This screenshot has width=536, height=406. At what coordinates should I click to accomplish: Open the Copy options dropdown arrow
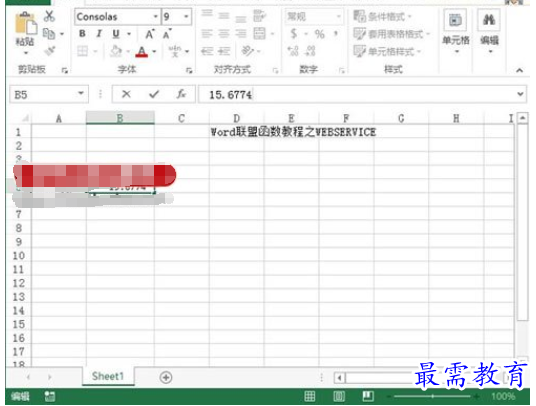[62, 34]
